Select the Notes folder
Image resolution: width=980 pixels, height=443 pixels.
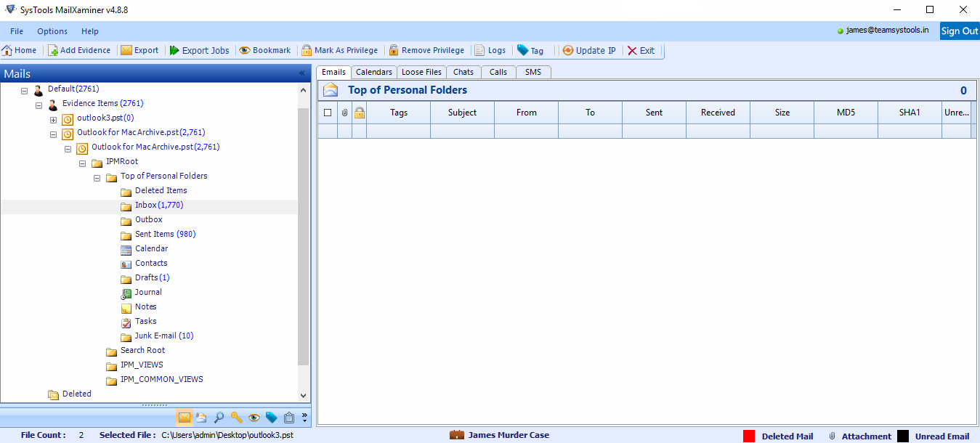click(x=146, y=306)
